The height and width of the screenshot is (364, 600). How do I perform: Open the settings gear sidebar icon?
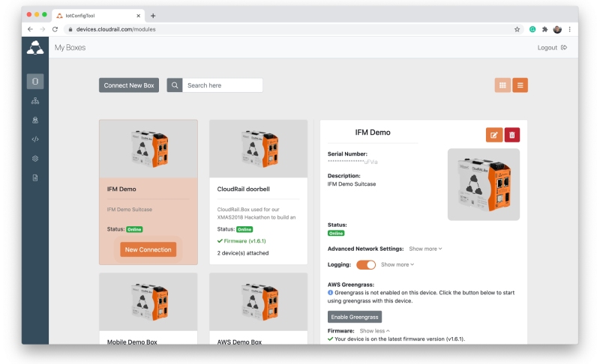[35, 159]
